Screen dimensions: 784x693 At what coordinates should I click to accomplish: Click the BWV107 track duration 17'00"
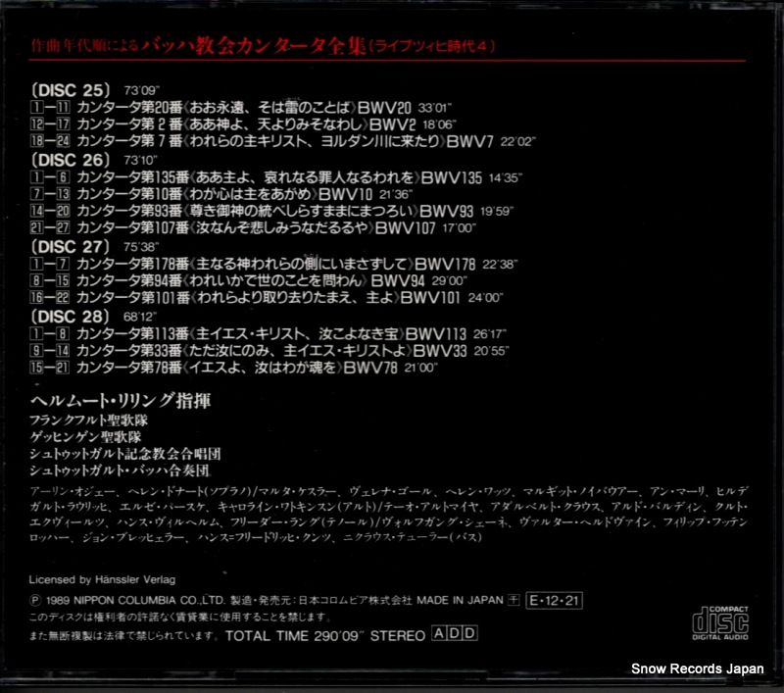pyautogui.click(x=459, y=228)
